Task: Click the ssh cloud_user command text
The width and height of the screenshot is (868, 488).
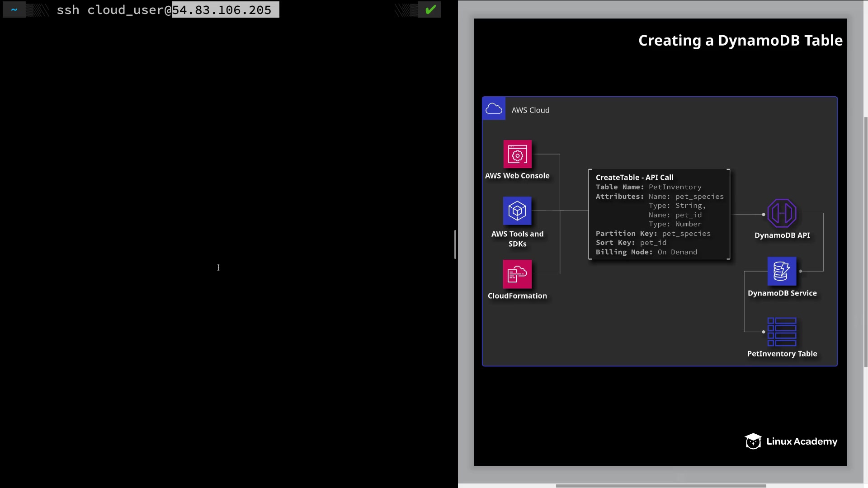Action: (113, 10)
